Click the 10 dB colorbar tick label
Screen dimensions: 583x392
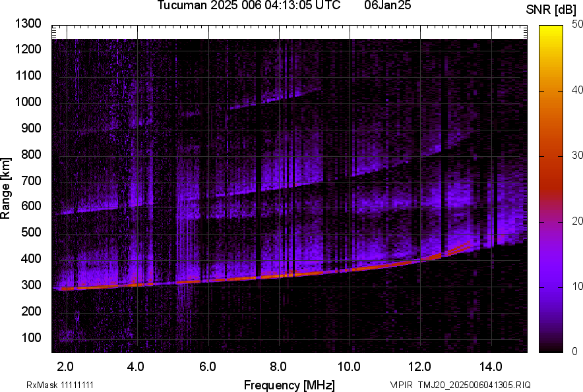(577, 286)
